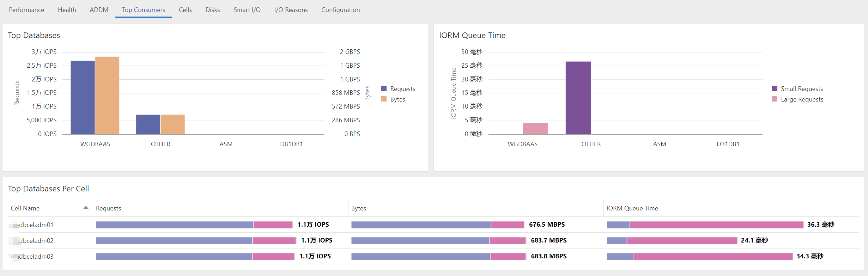
Task: Click the 683.8 MBPS value
Action: [549, 256]
